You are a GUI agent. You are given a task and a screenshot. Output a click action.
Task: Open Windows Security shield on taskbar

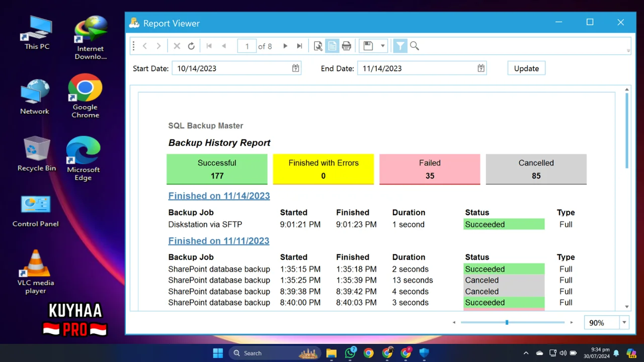[424, 353]
